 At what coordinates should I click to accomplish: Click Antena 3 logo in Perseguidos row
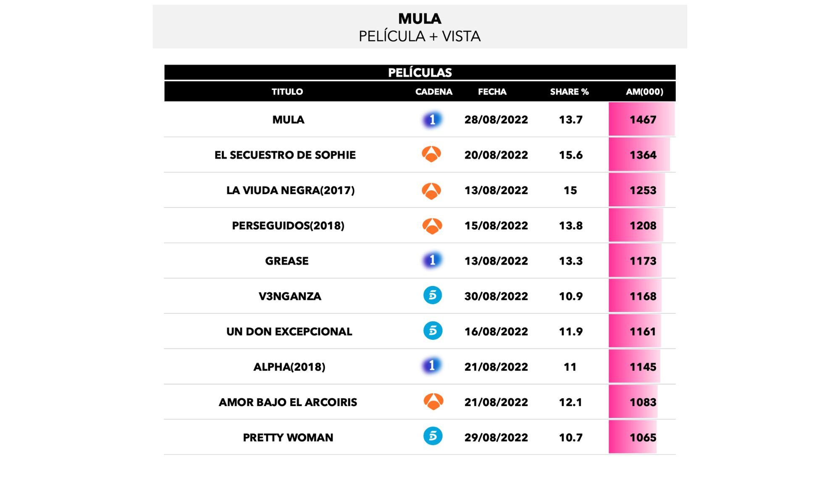[x=432, y=226]
